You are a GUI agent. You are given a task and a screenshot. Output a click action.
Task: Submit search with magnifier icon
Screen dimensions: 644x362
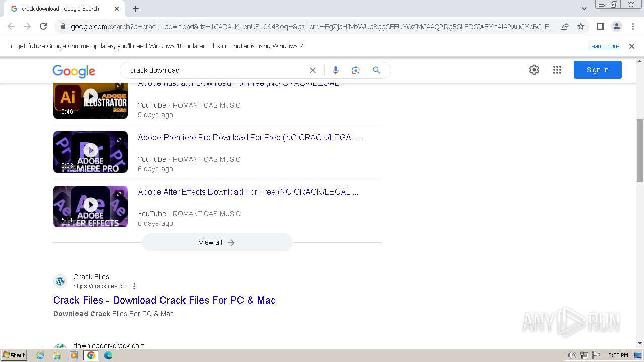(376, 70)
